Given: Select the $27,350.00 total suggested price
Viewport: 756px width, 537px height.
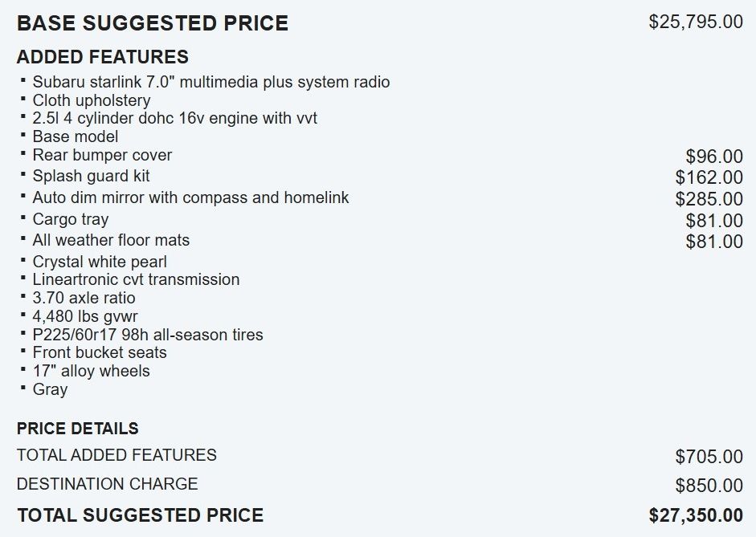Looking at the screenshot, I should point(696,515).
